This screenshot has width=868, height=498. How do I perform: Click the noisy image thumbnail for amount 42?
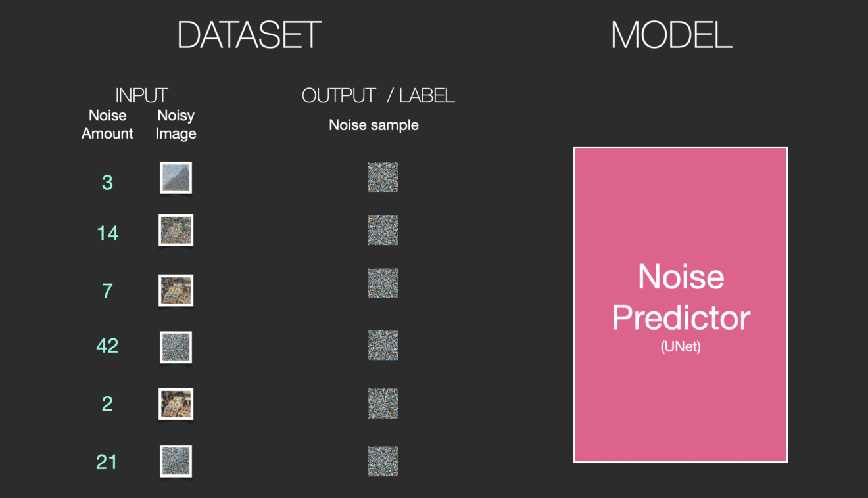pyautogui.click(x=176, y=347)
